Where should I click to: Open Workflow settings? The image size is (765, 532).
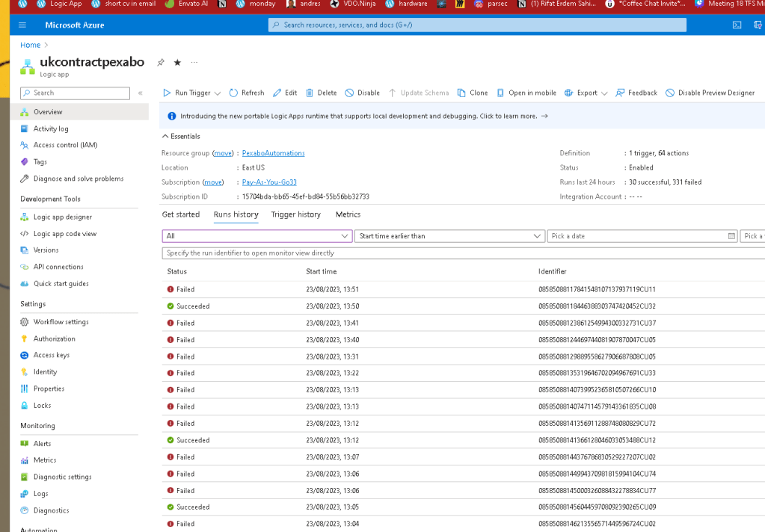click(61, 322)
